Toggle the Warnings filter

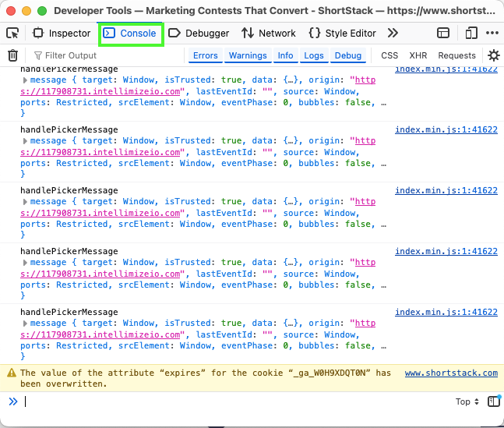[x=248, y=55]
